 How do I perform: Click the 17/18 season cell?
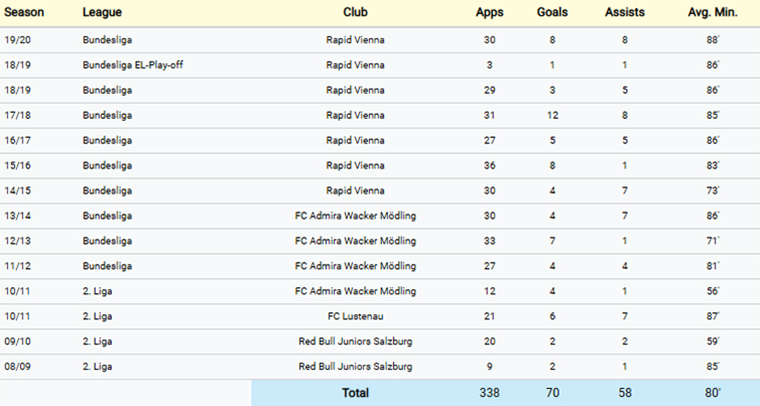pyautogui.click(x=17, y=115)
